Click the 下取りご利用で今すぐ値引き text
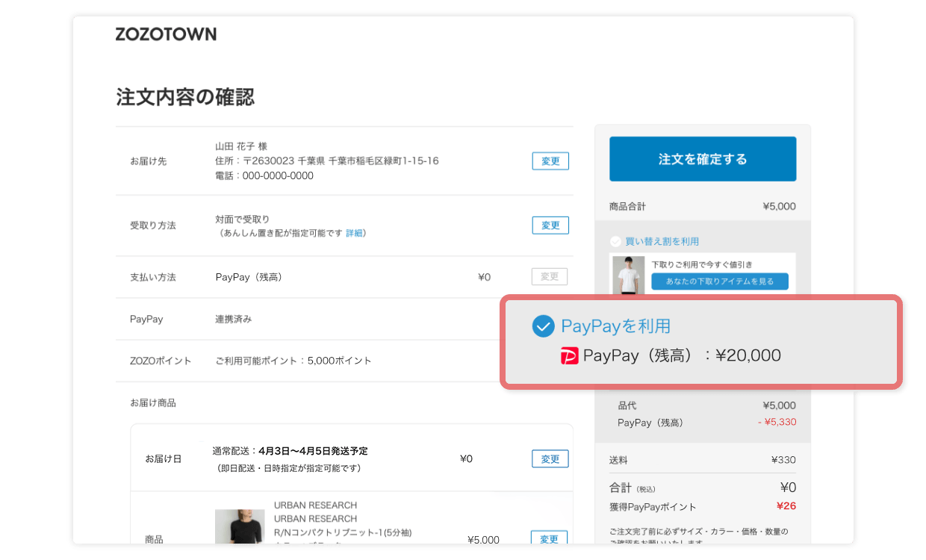The height and width of the screenshot is (560, 926). pyautogui.click(x=702, y=264)
